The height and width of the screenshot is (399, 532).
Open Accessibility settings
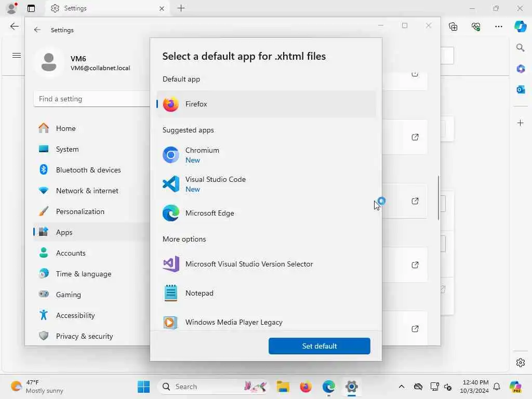(x=91, y=315)
